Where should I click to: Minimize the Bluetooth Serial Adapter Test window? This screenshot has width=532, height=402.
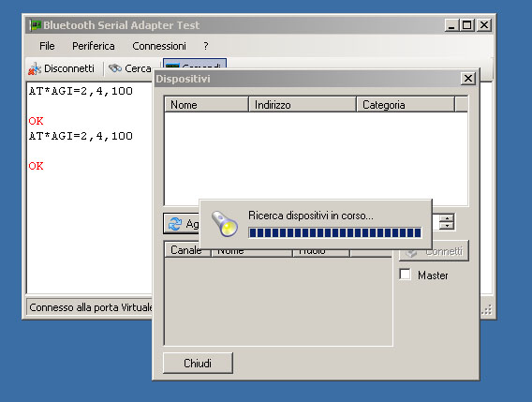pos(451,25)
